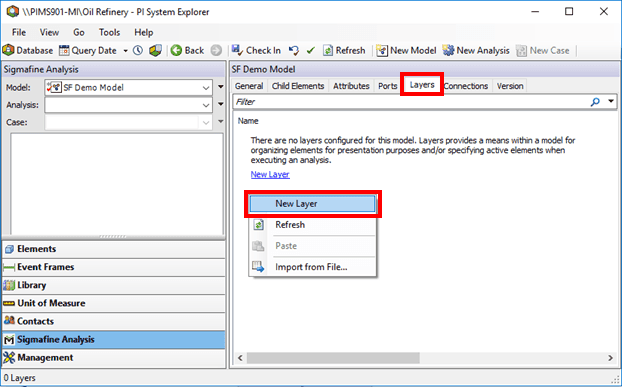Open the Analysis combo box

(x=129, y=105)
